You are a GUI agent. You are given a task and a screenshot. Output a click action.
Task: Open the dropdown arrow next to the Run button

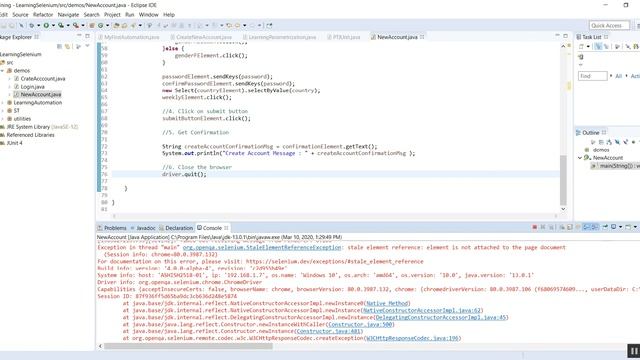point(53,25)
